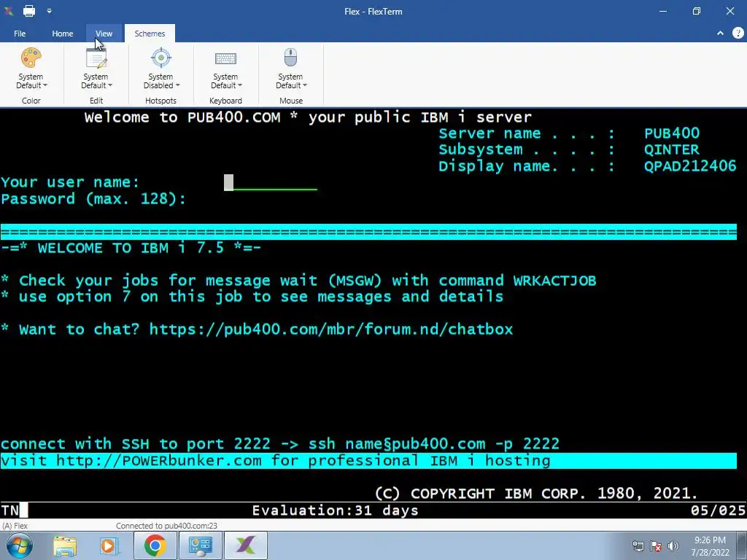
Task: Open the Mouse scheme icon
Action: point(290,58)
